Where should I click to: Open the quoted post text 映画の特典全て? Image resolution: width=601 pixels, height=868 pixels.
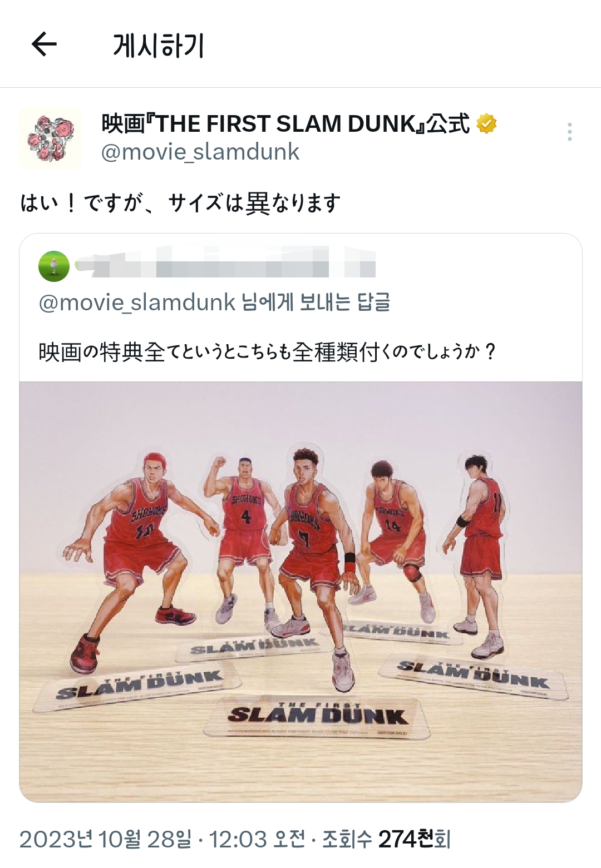click(x=267, y=351)
